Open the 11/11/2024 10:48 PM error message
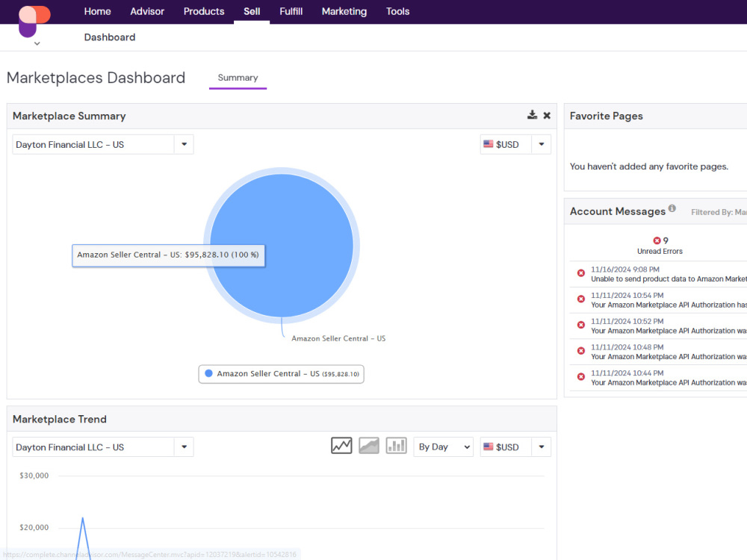 pyautogui.click(x=669, y=352)
